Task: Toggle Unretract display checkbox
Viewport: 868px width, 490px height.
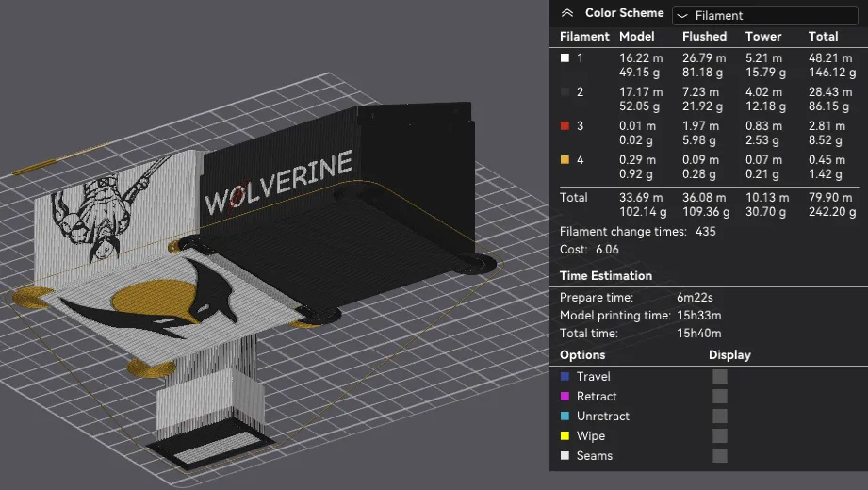Action: [x=720, y=416]
